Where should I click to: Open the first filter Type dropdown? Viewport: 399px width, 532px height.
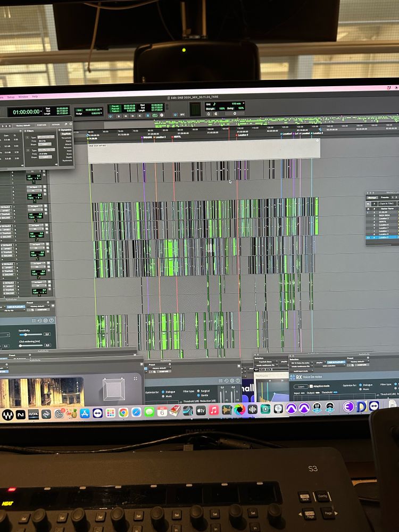tap(46, 137)
